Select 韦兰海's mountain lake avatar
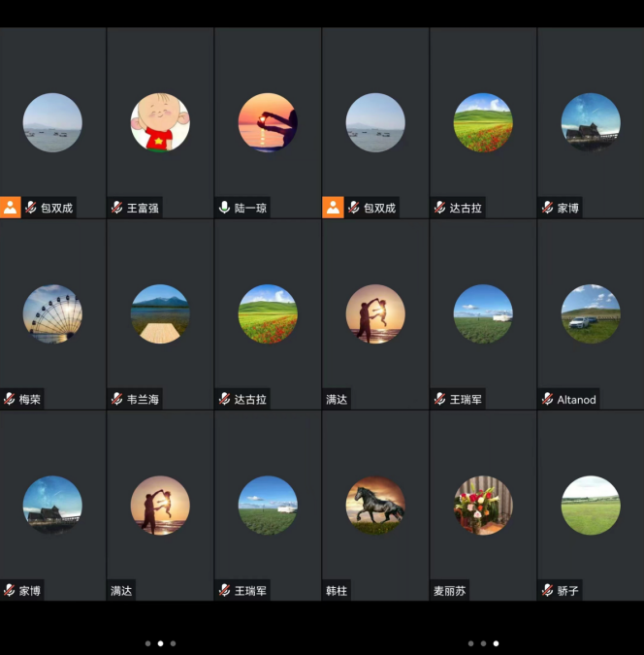 coord(160,313)
